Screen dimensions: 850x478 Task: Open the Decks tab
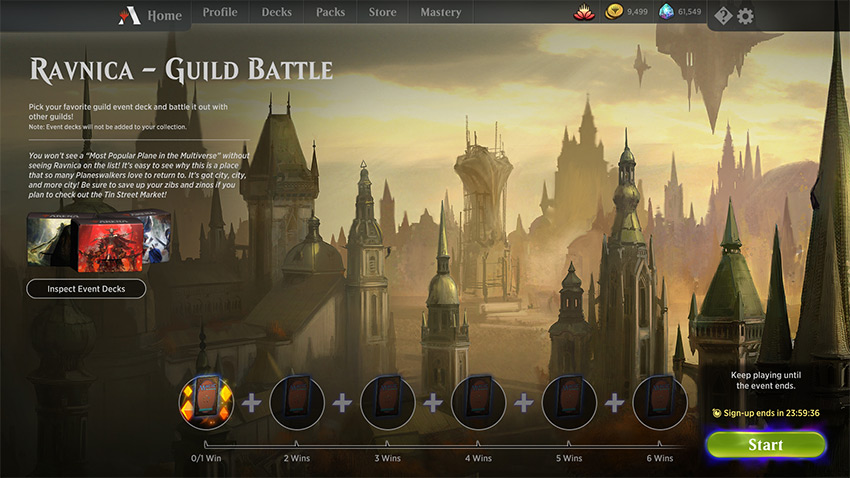(276, 12)
